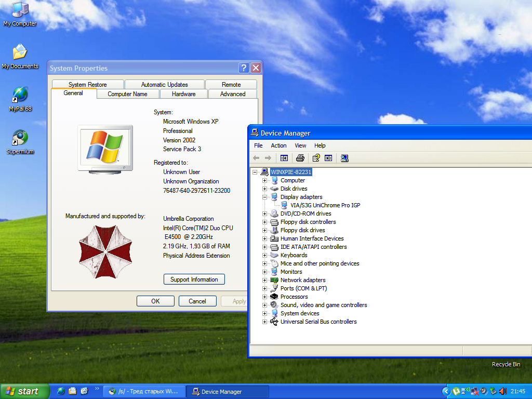The width and height of the screenshot is (532, 399).
Task: Select System devices tree item
Action: click(300, 313)
